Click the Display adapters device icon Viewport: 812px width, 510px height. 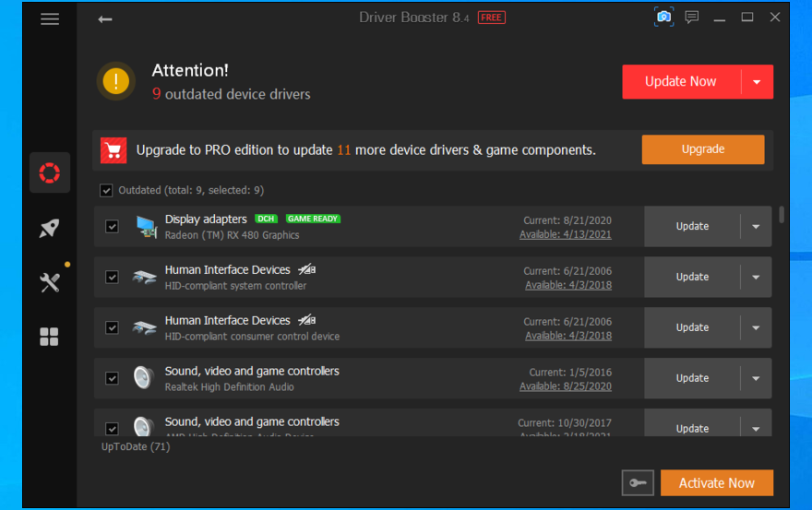[146, 227]
